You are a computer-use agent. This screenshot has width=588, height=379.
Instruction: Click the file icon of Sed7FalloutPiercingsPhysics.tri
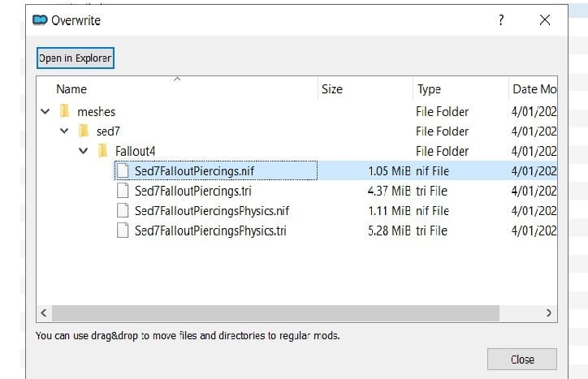(123, 230)
